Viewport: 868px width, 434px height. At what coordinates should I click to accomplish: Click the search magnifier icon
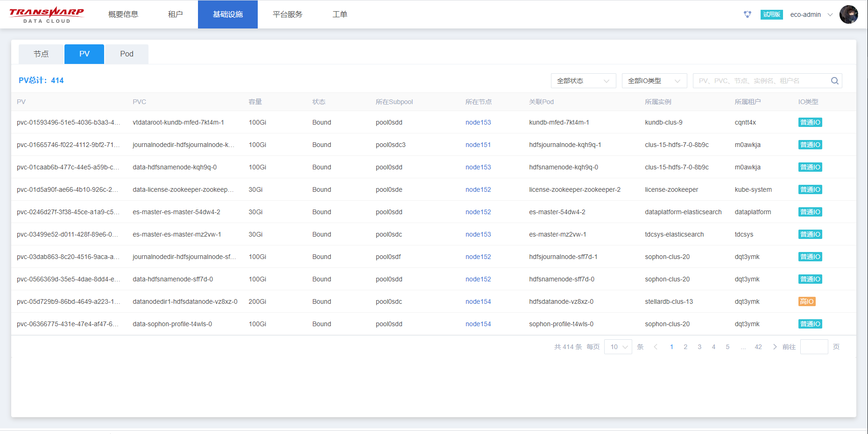tap(835, 81)
